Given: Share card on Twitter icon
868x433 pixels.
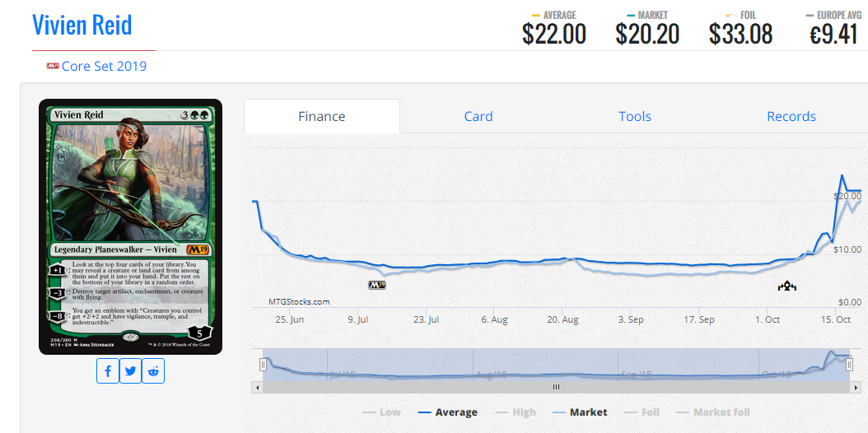Looking at the screenshot, I should pyautogui.click(x=131, y=371).
